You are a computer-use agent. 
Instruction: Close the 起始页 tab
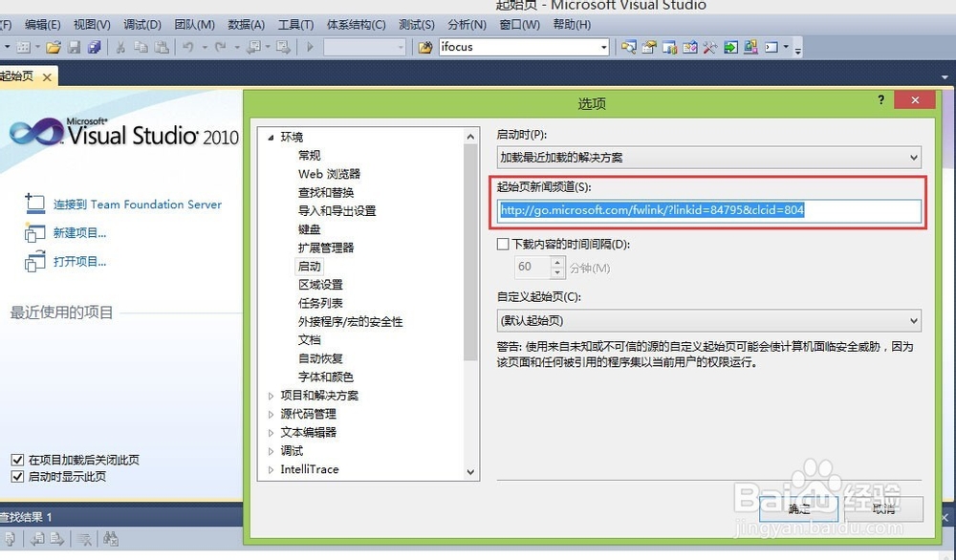[x=46, y=77]
